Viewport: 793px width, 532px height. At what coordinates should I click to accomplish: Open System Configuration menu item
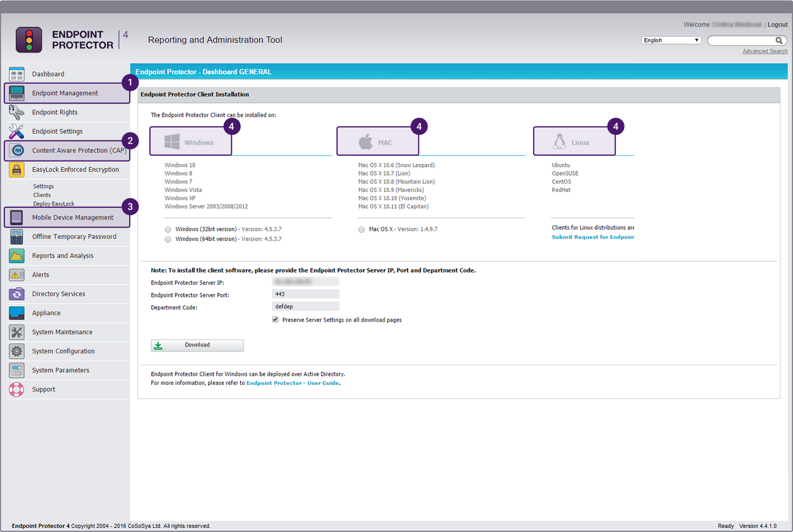[x=63, y=351]
